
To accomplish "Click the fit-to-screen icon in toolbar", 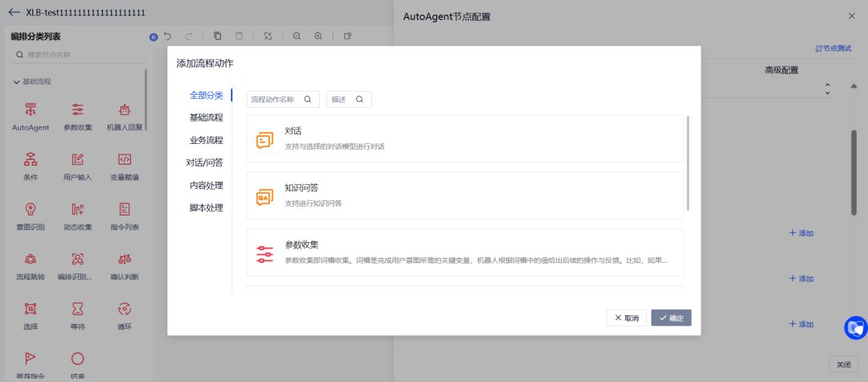I will [x=268, y=36].
